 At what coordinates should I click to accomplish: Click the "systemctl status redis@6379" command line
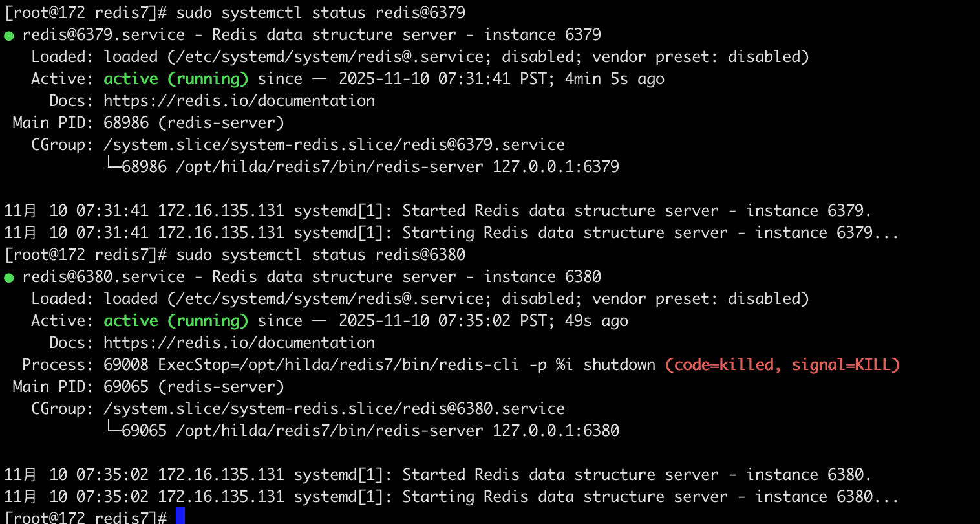point(321,13)
